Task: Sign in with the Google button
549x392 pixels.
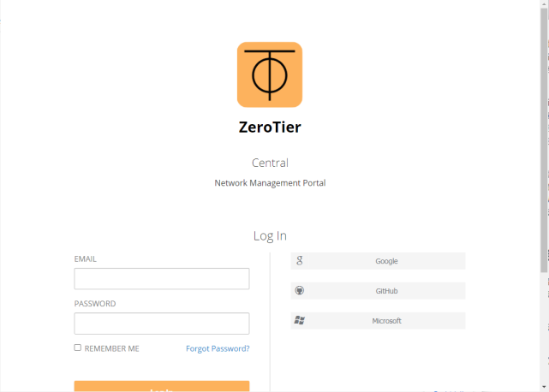Action: pos(378,261)
